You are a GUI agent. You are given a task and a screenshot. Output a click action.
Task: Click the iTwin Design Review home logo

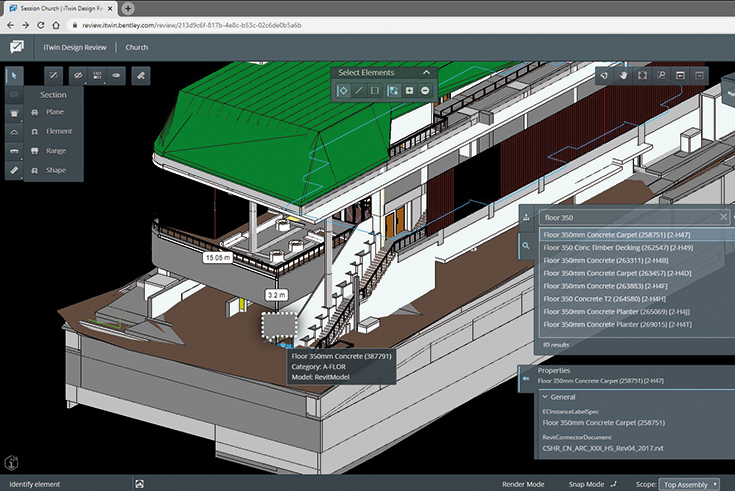coord(17,46)
